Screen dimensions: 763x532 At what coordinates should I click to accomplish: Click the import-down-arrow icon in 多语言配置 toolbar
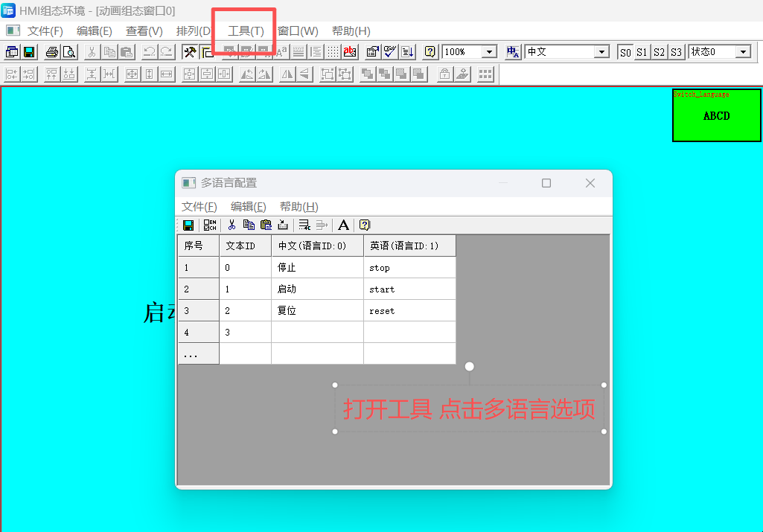pos(283,225)
